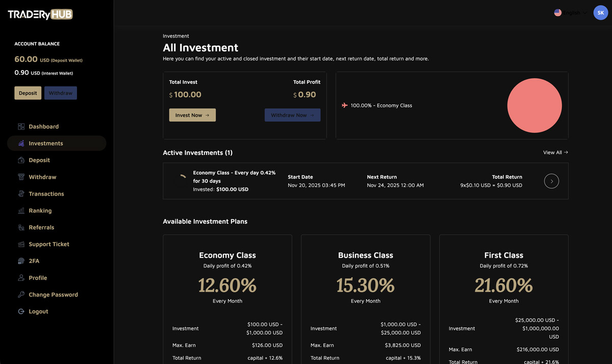This screenshot has width=612, height=364.
Task: Click the red Economy Class pie chart
Action: pyautogui.click(x=534, y=106)
